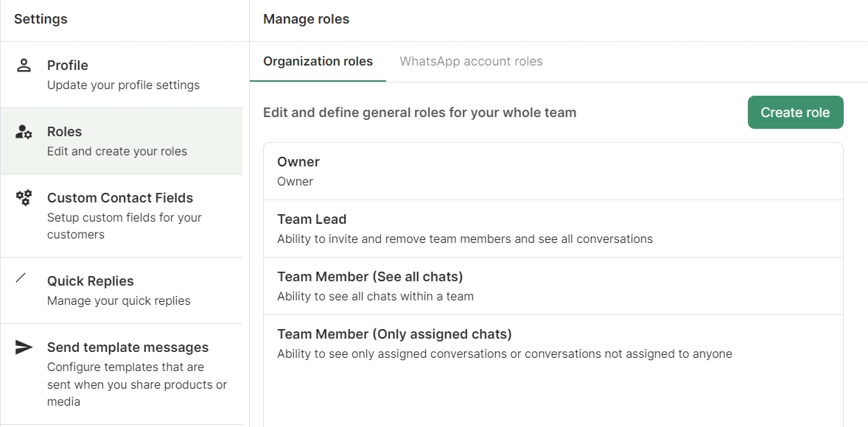Open the Owner role entry
The image size is (868, 427).
tap(553, 171)
